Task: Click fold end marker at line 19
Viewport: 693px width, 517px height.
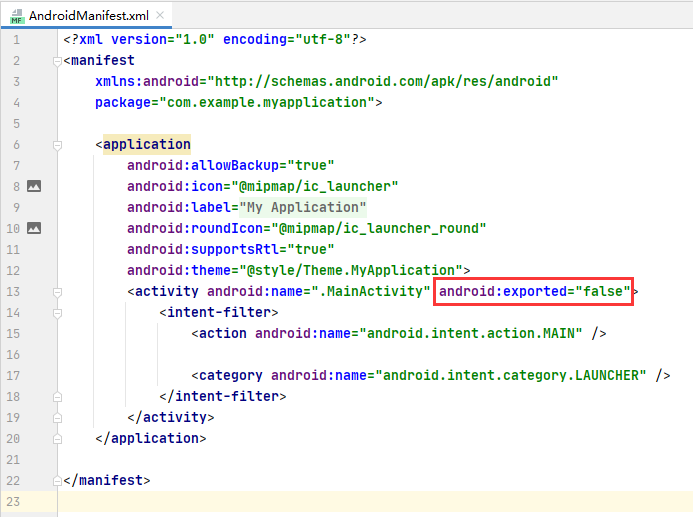Action: 57,418
